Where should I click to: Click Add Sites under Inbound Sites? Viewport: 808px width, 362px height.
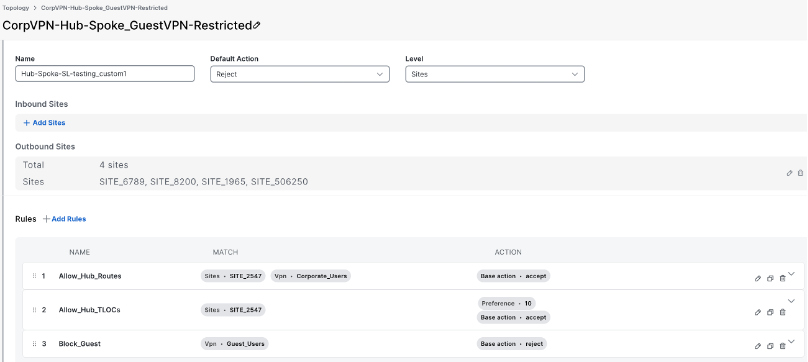(x=44, y=123)
